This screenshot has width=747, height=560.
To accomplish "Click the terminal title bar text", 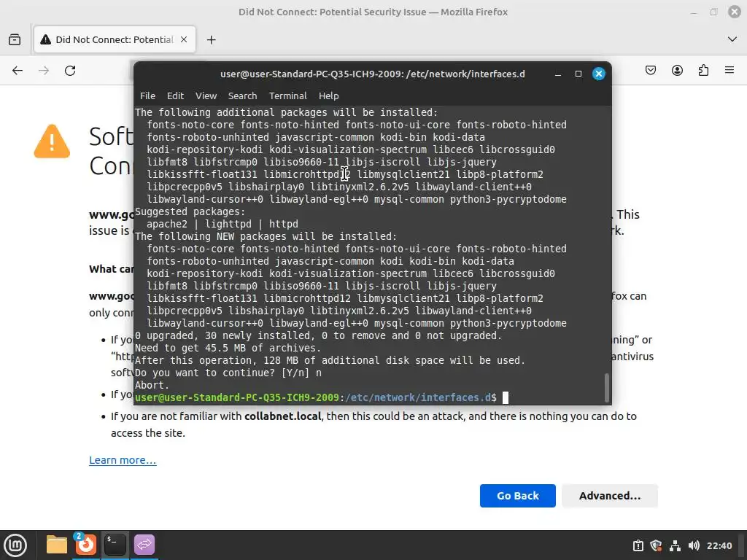I will click(x=373, y=74).
